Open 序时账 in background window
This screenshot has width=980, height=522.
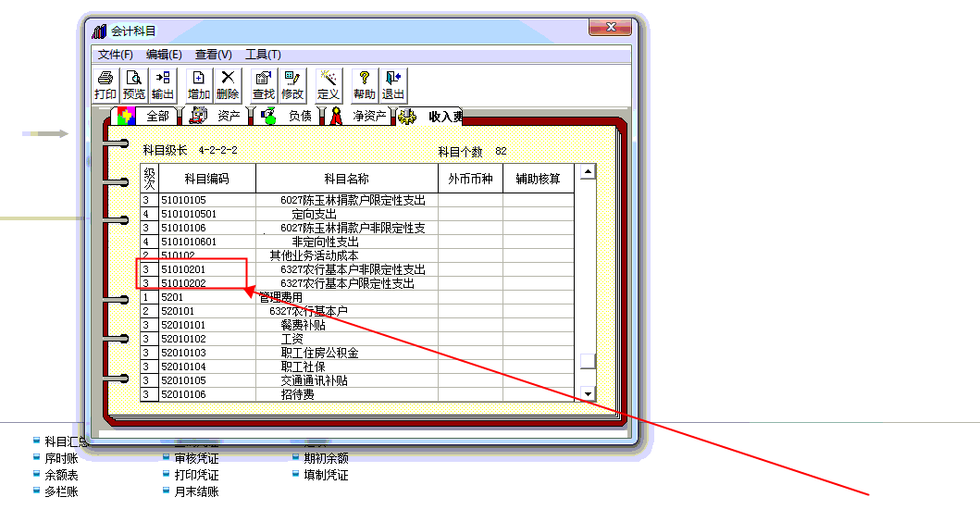(61, 458)
